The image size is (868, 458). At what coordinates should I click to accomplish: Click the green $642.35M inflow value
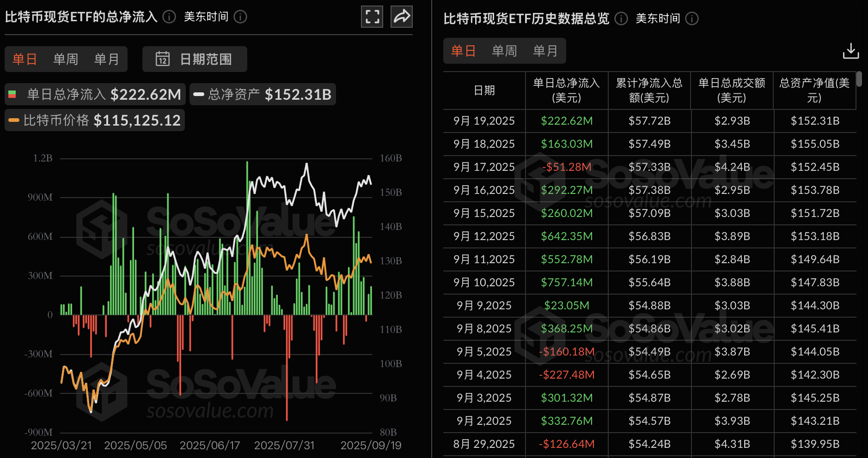click(567, 236)
